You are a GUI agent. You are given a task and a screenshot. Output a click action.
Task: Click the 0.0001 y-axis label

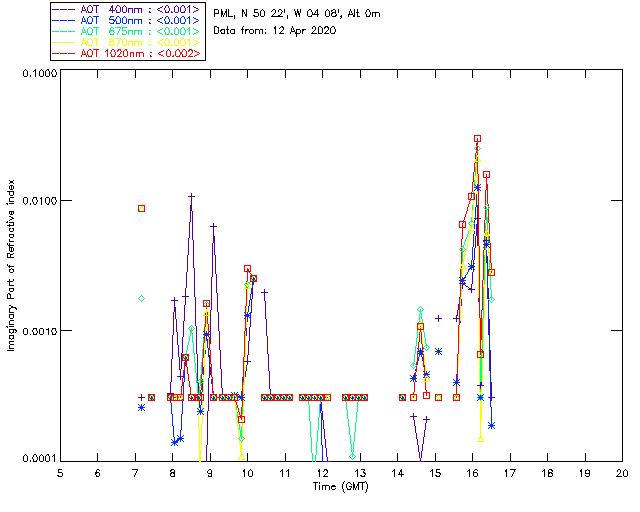pos(40,458)
